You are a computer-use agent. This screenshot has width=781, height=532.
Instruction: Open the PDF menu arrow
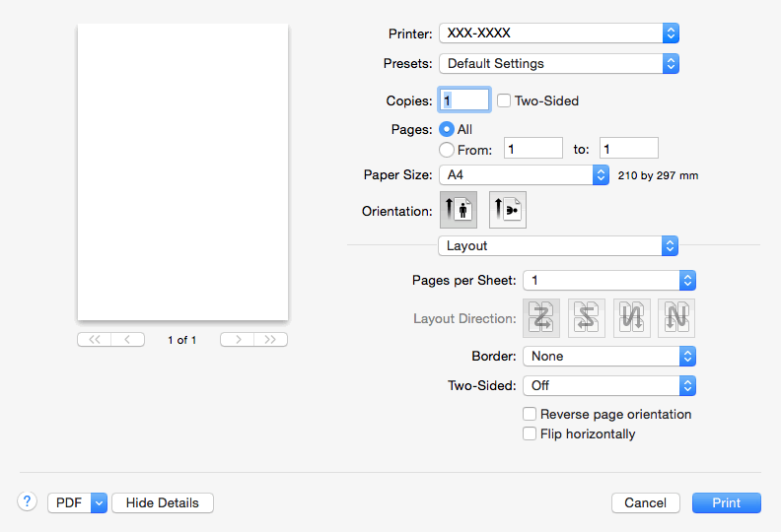[x=100, y=503]
